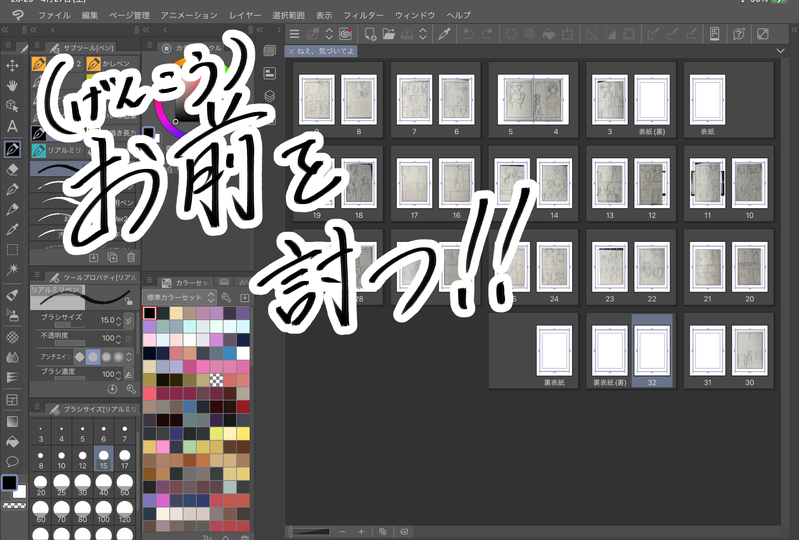Image resolution: width=799 pixels, height=540 pixels.
Task: Select the main drawing color black chip
Action: click(9, 482)
